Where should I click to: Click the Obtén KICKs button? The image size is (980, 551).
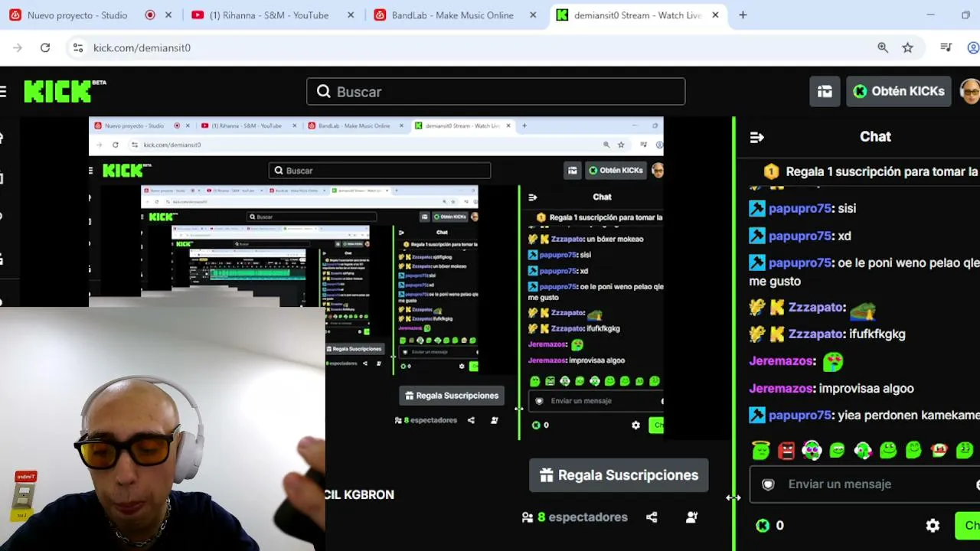point(899,92)
